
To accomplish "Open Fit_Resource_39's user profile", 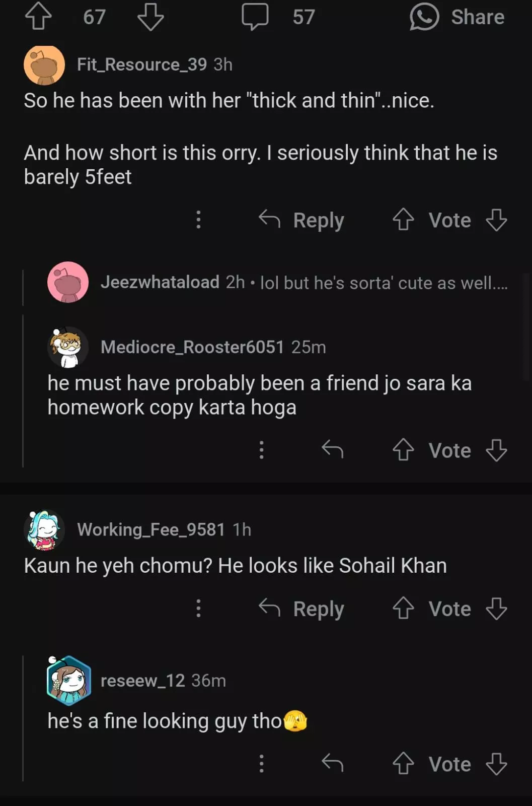I will 141,64.
